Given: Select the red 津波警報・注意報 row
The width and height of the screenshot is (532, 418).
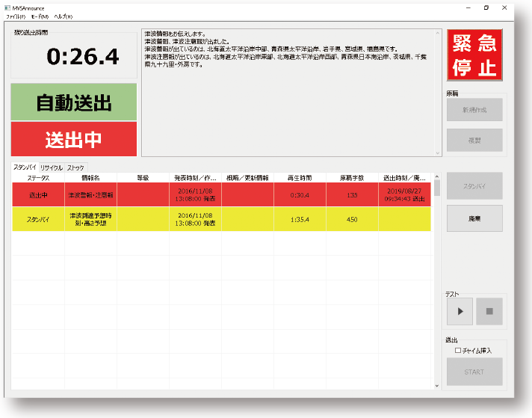Looking at the screenshot, I should pos(90,194).
